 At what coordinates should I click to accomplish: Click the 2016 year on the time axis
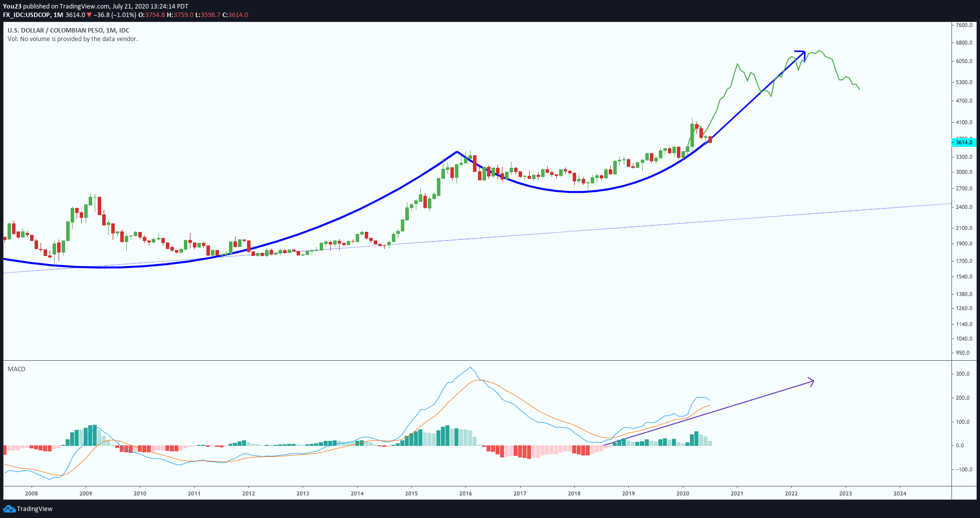tap(465, 493)
